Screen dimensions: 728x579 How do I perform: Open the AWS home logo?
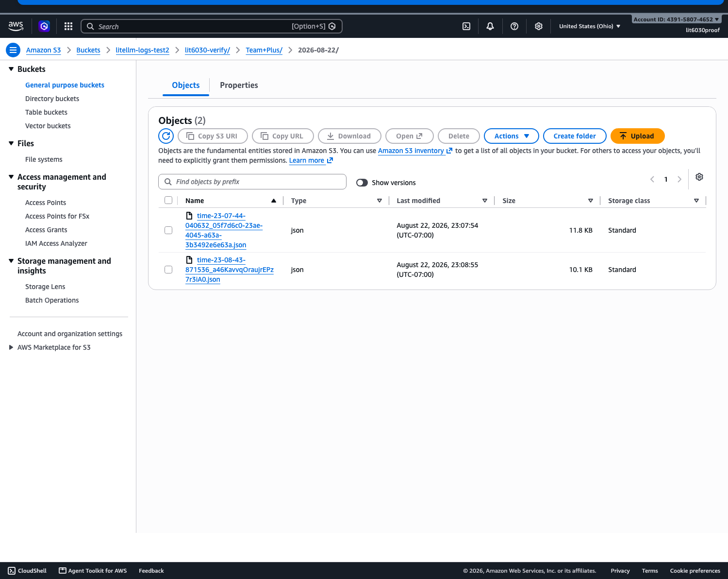pos(16,26)
